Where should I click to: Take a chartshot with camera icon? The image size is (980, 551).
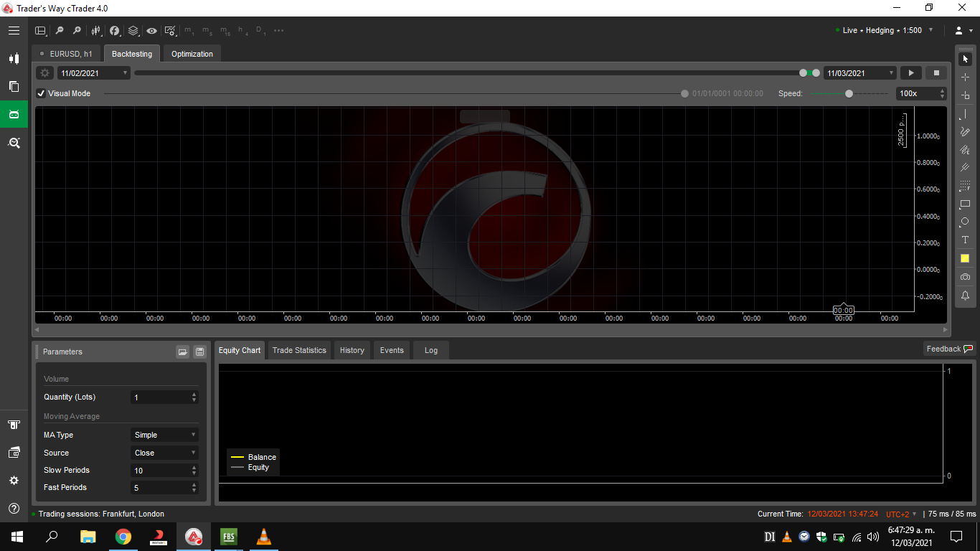pyautogui.click(x=965, y=277)
